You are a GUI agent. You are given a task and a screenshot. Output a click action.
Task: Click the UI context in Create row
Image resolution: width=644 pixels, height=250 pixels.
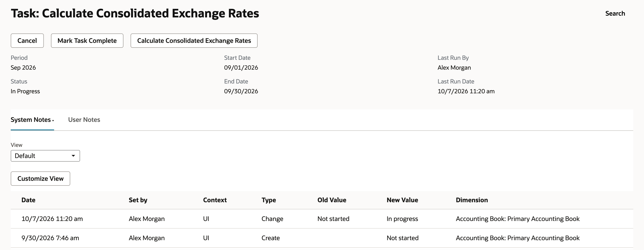[x=206, y=238]
